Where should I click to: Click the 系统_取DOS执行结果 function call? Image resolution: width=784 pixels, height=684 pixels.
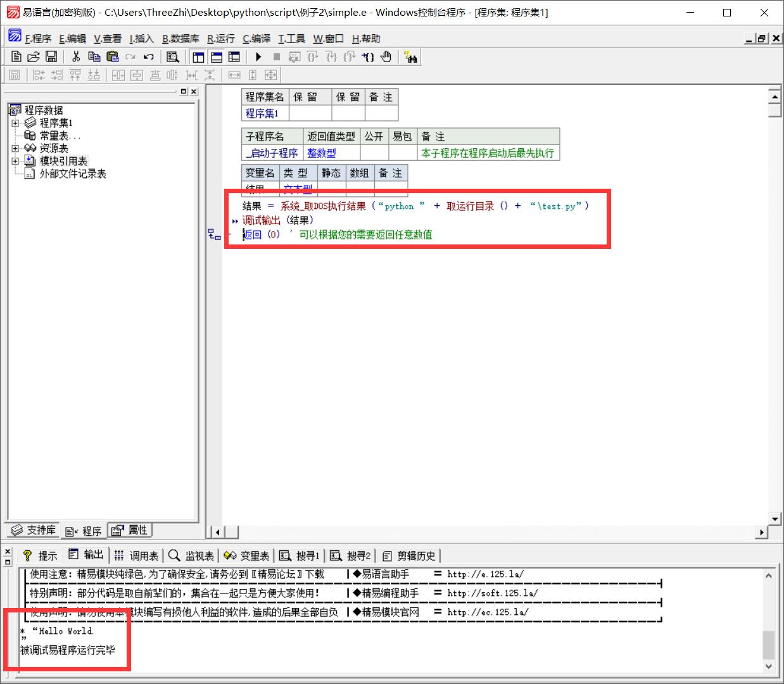[x=323, y=206]
